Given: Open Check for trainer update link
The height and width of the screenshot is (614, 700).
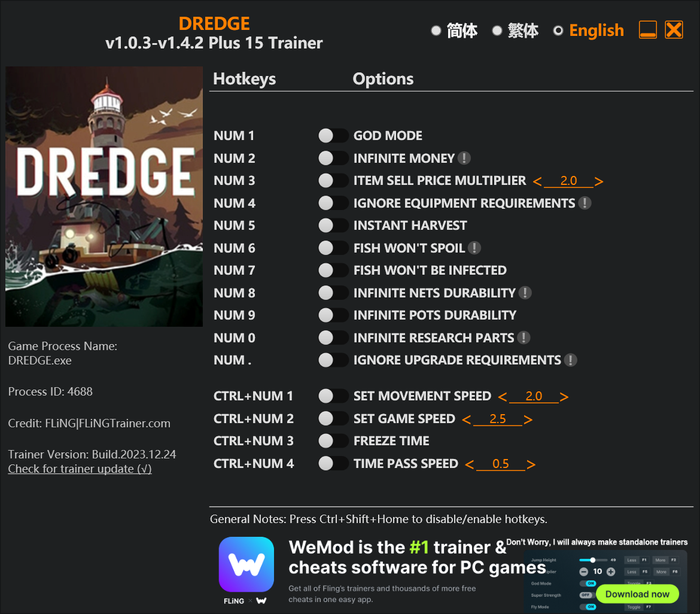Looking at the screenshot, I should point(80,469).
